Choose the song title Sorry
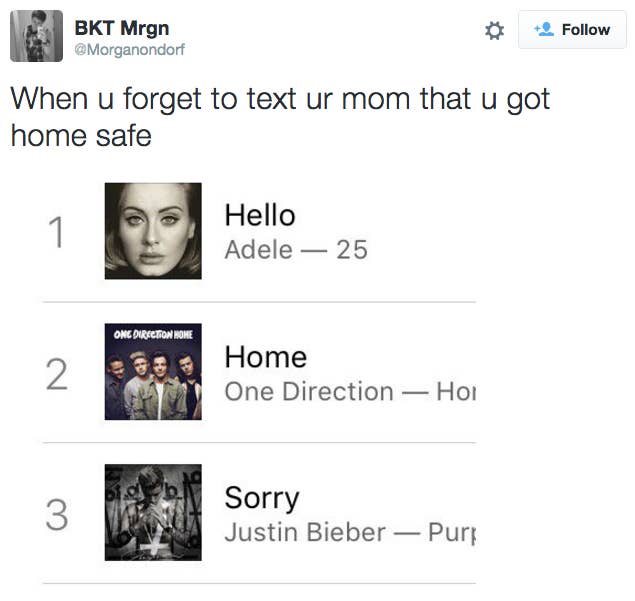Screen dimensions: 635x601 point(261,498)
